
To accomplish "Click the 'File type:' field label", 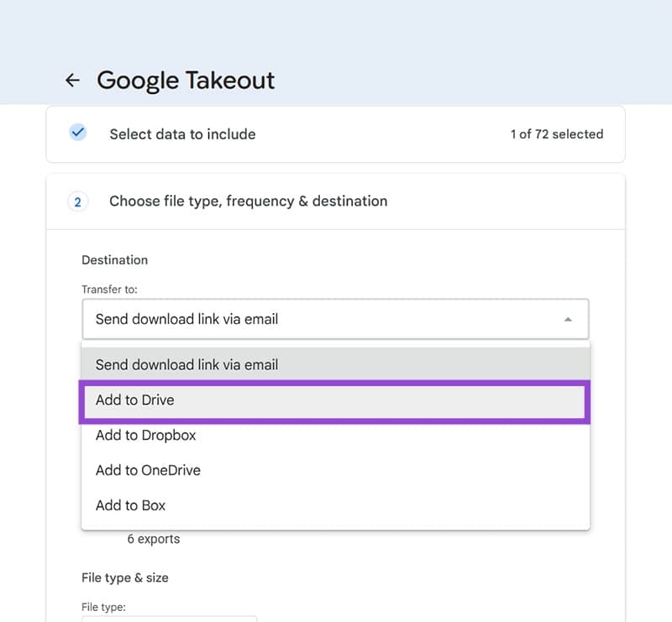I will point(102,606).
